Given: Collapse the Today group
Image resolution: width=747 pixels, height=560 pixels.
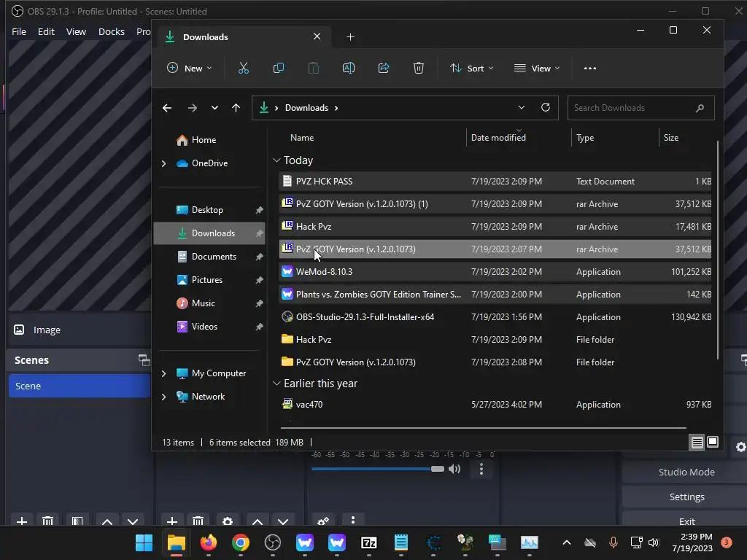Looking at the screenshot, I should pos(276,160).
